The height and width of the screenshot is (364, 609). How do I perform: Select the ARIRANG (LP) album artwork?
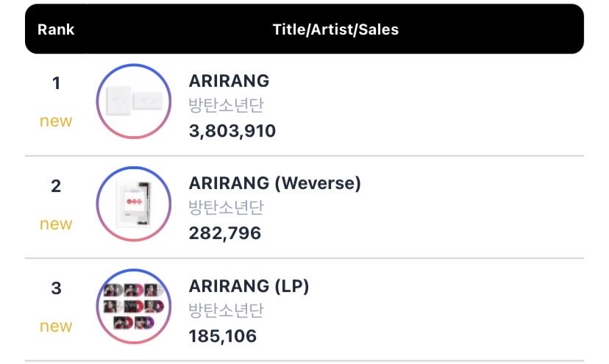coord(134,306)
